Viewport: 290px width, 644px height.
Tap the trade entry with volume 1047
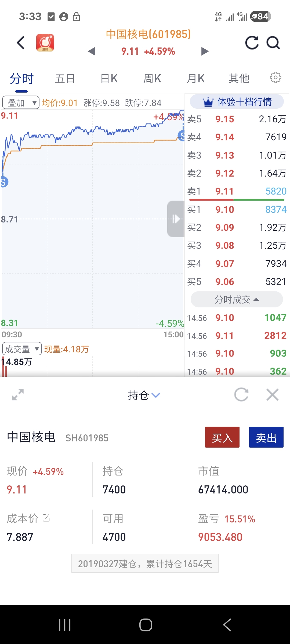(237, 318)
